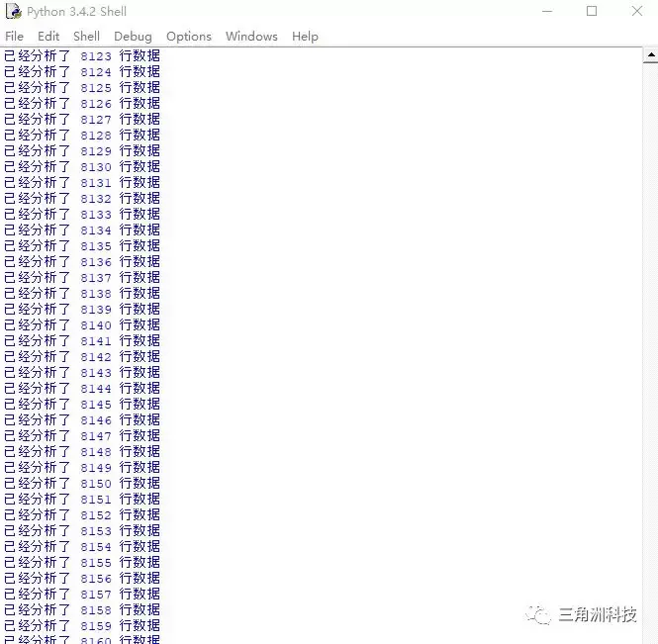
Task: Click the output line numbered 8127
Action: pos(82,119)
